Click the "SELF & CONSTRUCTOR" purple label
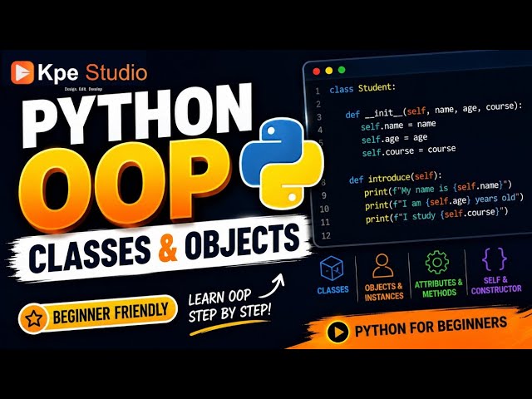 coord(496,285)
